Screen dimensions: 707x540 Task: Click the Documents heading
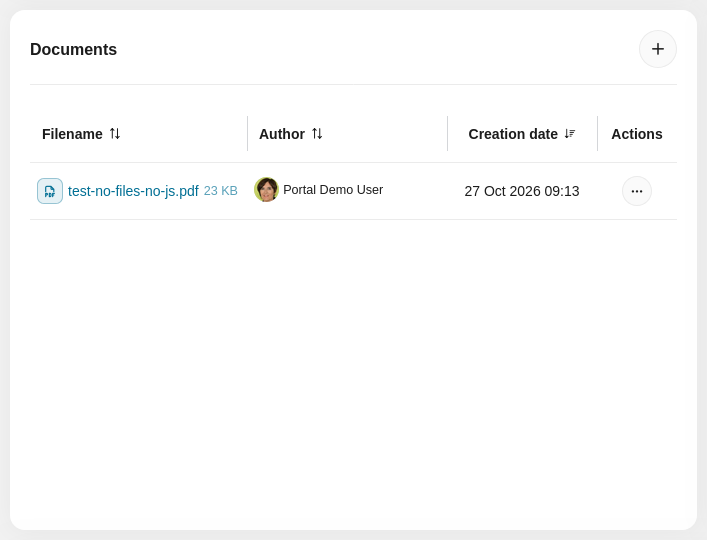[x=73, y=50]
